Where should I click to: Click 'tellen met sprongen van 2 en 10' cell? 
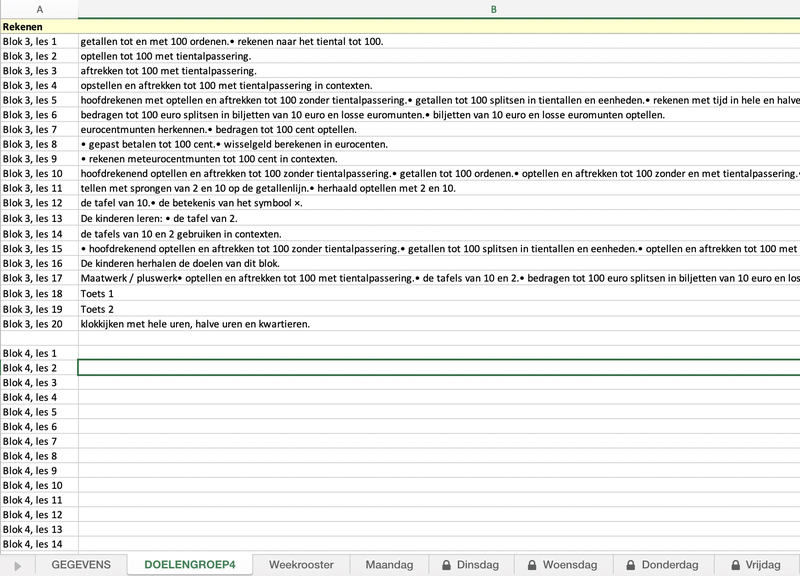coord(439,188)
